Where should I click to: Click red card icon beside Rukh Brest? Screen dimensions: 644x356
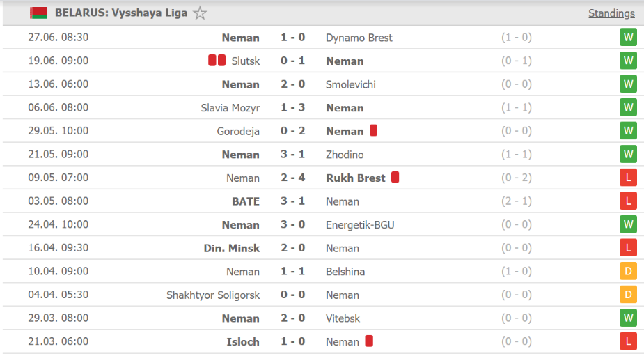395,177
